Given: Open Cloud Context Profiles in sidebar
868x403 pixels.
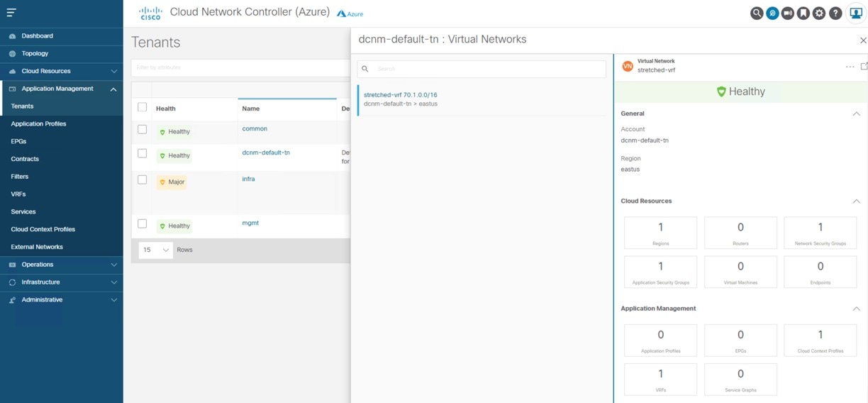Looking at the screenshot, I should pyautogui.click(x=43, y=229).
